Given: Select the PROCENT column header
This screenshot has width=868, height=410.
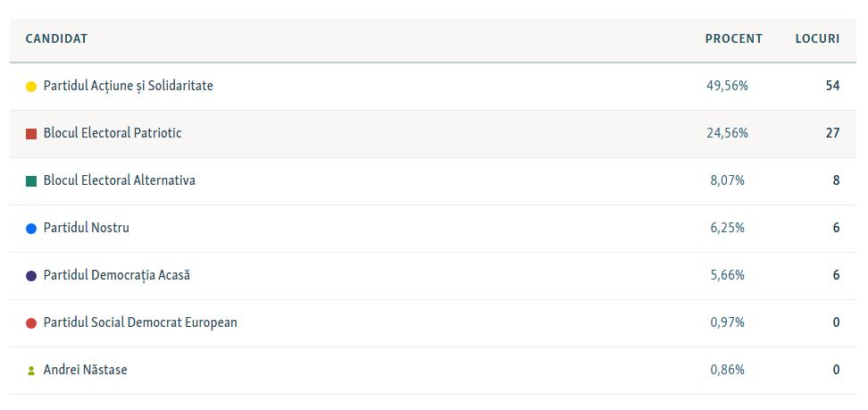Looking at the screenshot, I should pos(733,38).
